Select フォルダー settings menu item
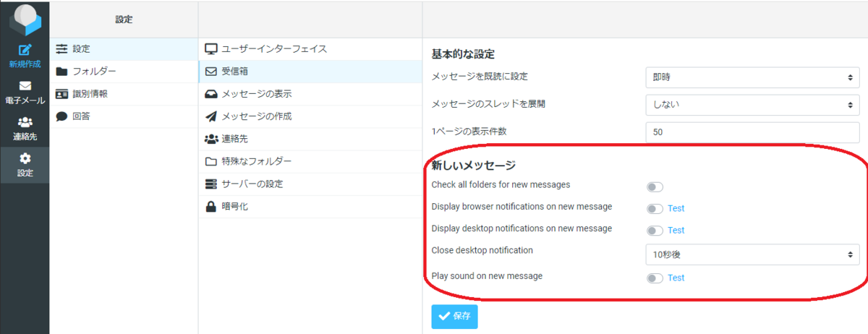The image size is (868, 334). pyautogui.click(x=124, y=72)
